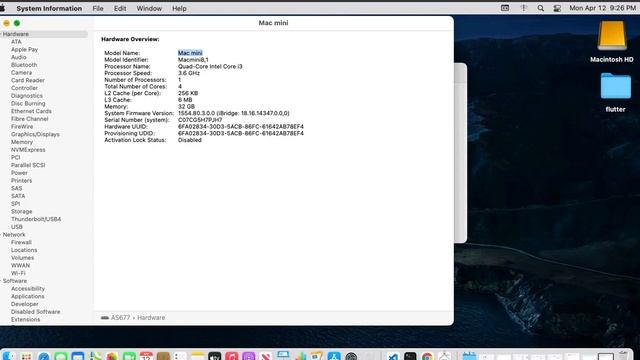Click the highlighted Mac mini model name
The height and width of the screenshot is (360, 640).
(190, 53)
